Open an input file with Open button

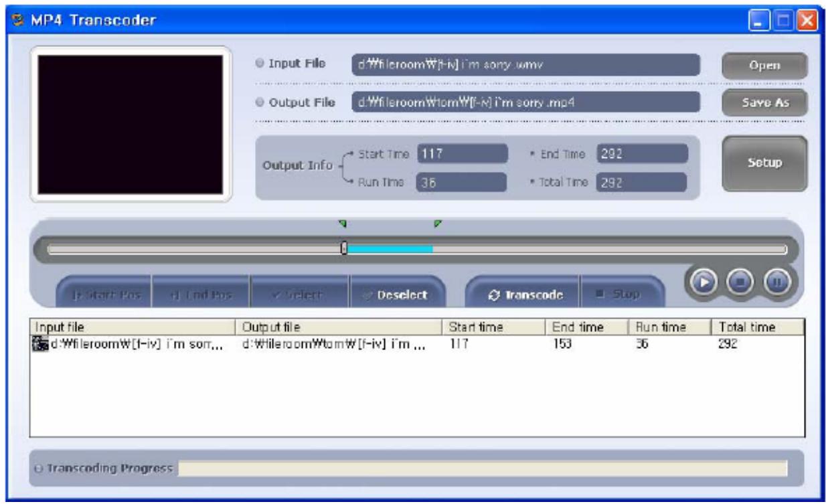[764, 66]
